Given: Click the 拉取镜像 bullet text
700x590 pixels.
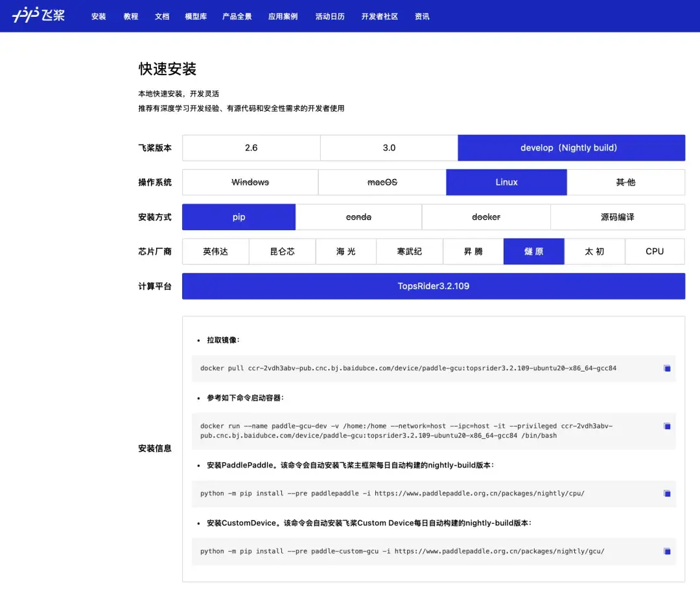Looking at the screenshot, I should (x=223, y=340).
